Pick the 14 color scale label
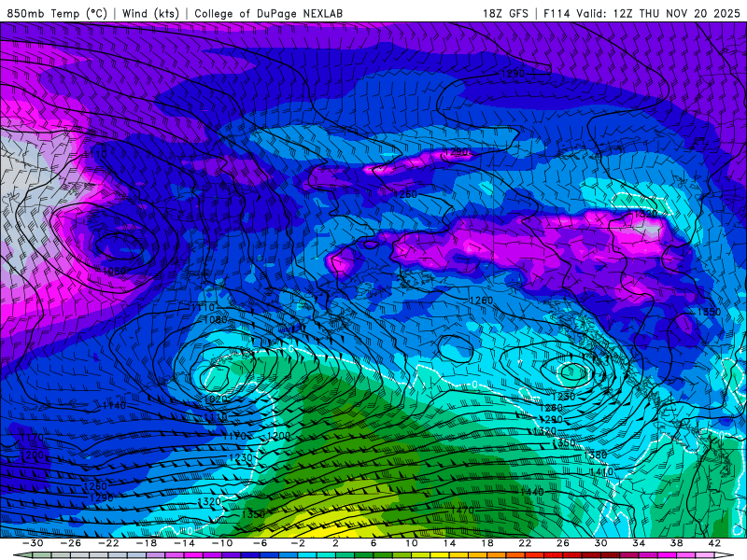 449,543
